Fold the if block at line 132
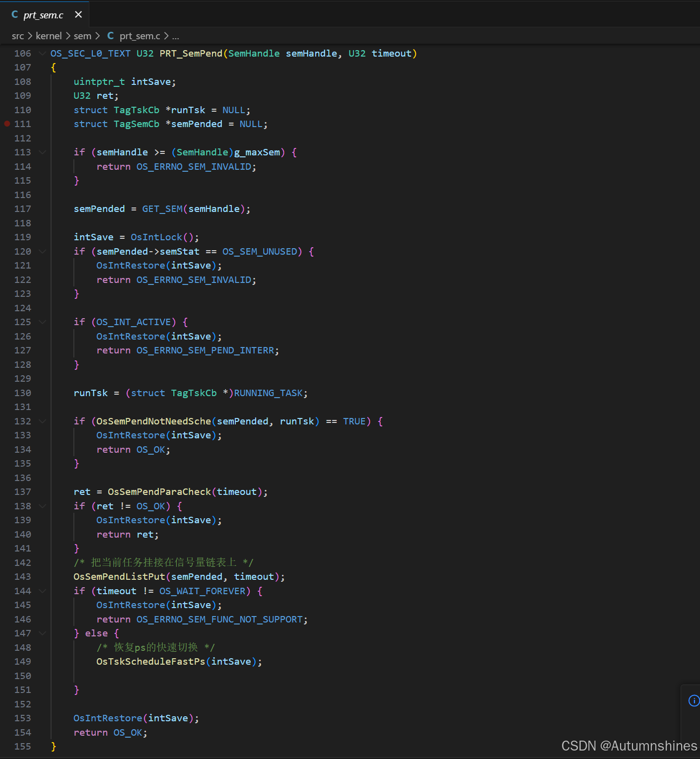Screen dimensions: 700x759 pyautogui.click(x=42, y=421)
